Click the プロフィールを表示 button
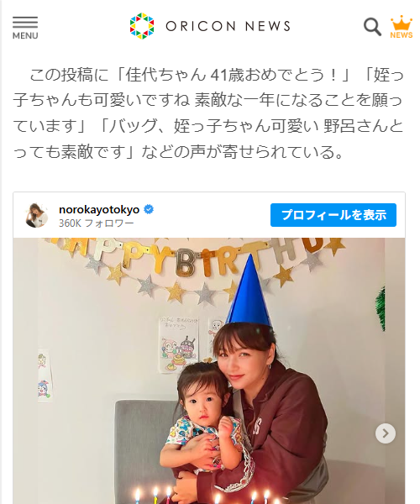Image resolution: width=420 pixels, height=504 pixels. pyautogui.click(x=333, y=215)
